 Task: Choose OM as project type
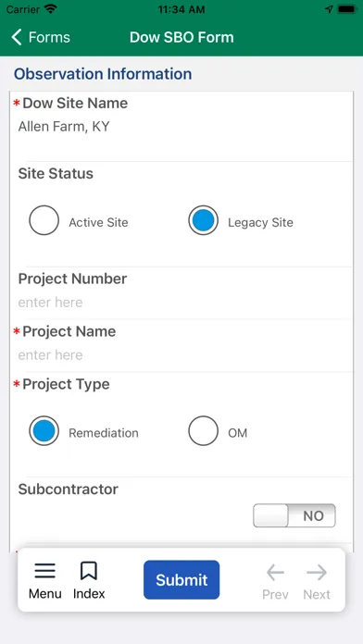(203, 431)
